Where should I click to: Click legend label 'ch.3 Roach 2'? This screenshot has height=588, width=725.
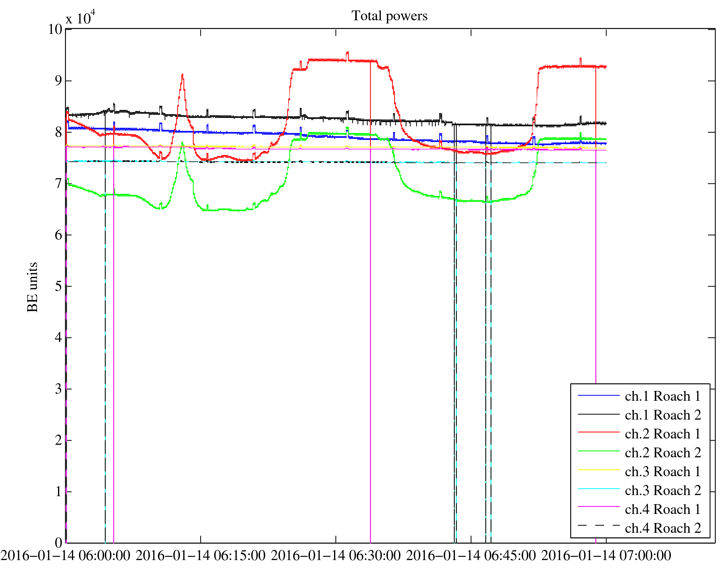663,491
